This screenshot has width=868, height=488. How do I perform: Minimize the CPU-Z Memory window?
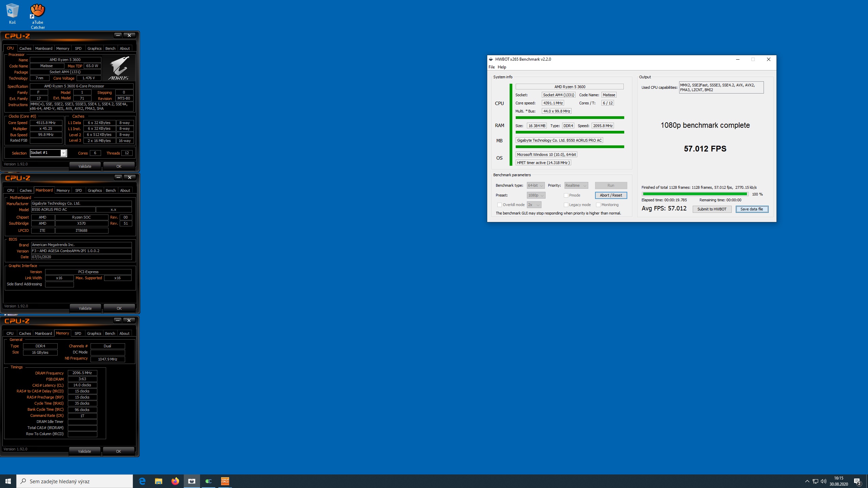click(117, 320)
